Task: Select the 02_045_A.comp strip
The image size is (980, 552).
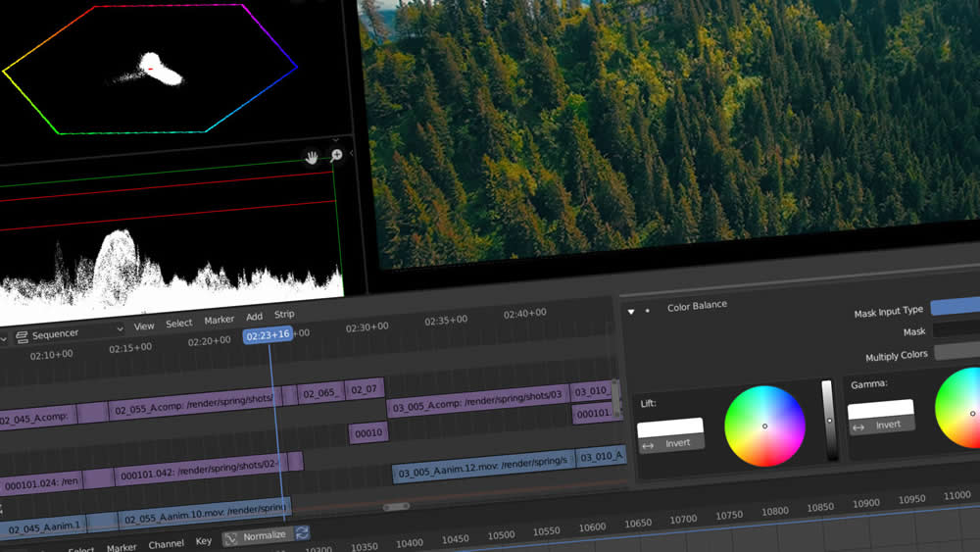Action: click(x=37, y=418)
